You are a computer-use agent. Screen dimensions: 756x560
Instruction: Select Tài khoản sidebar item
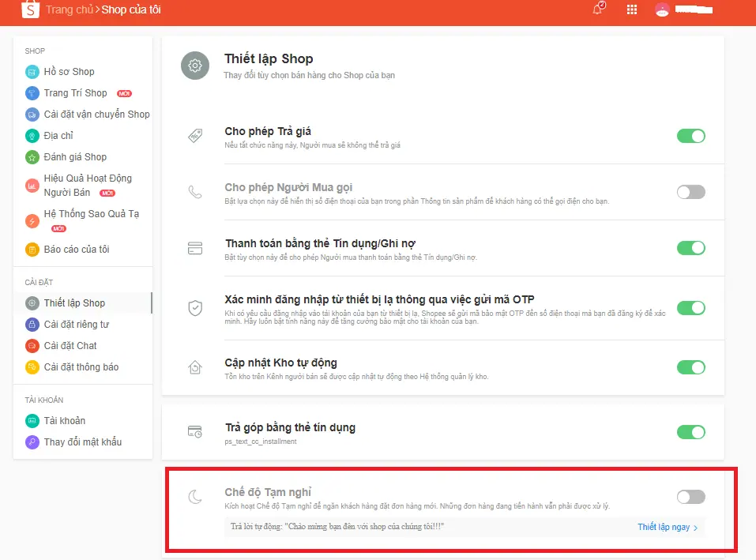[65, 421]
